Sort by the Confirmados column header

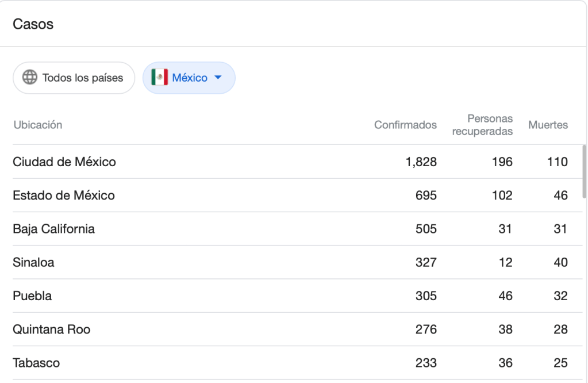tap(405, 125)
